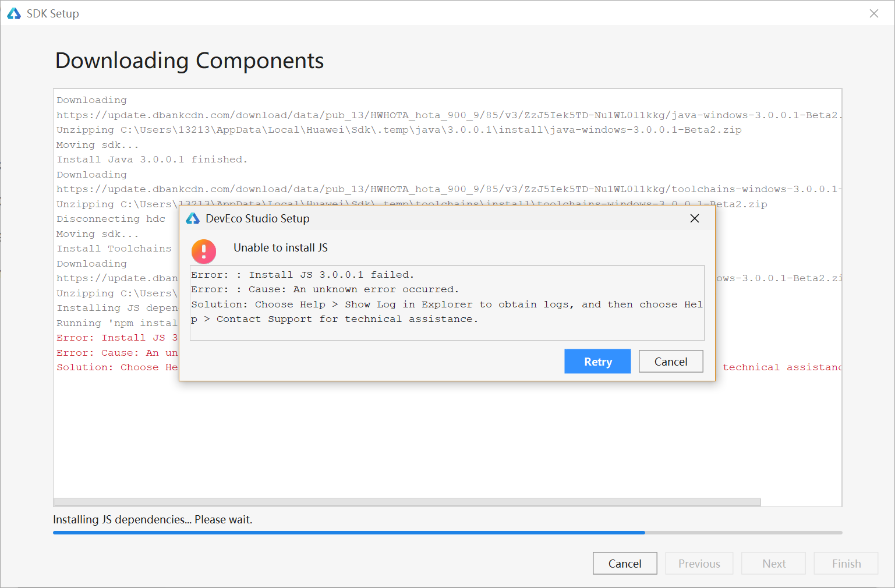Click the Next wizard button
Screen dimensions: 895x588
pos(773,564)
